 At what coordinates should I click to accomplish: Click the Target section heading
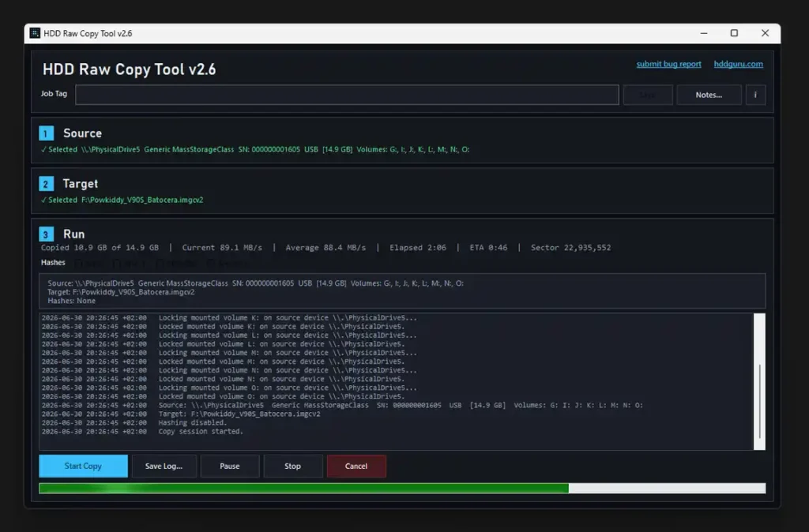click(x=81, y=184)
